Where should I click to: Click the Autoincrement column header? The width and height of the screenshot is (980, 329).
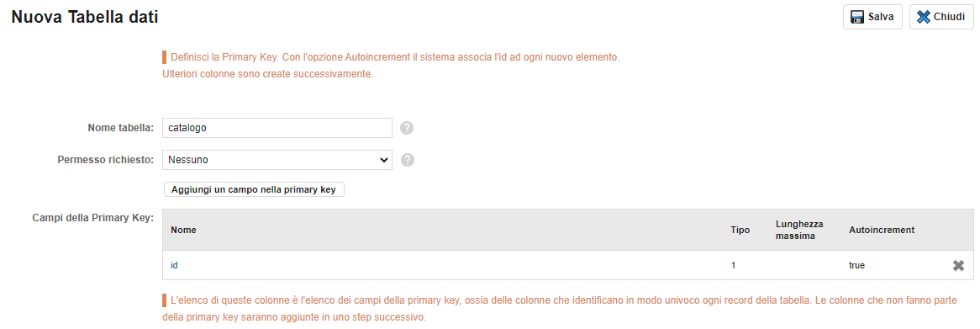coord(882,230)
